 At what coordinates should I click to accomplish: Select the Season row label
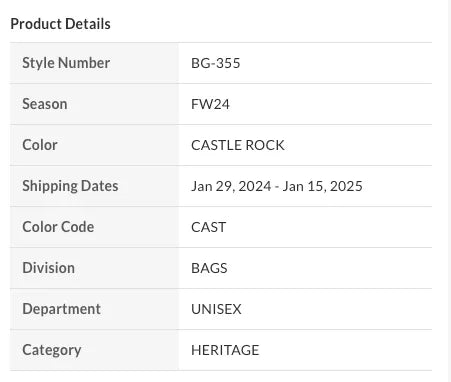45,104
